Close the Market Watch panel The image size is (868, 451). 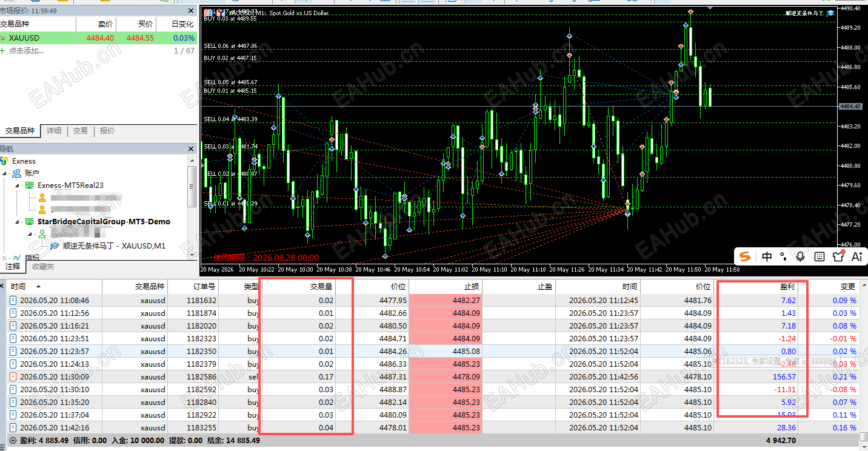[192, 11]
